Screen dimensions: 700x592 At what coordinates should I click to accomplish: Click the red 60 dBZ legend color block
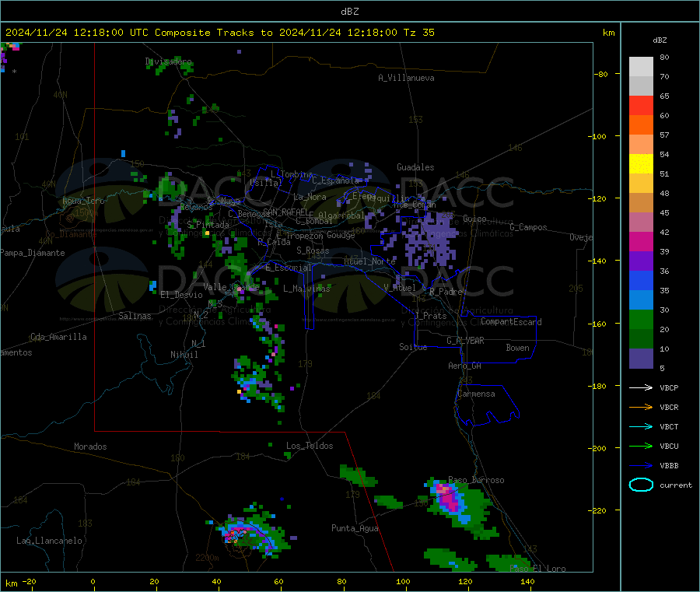tap(641, 105)
